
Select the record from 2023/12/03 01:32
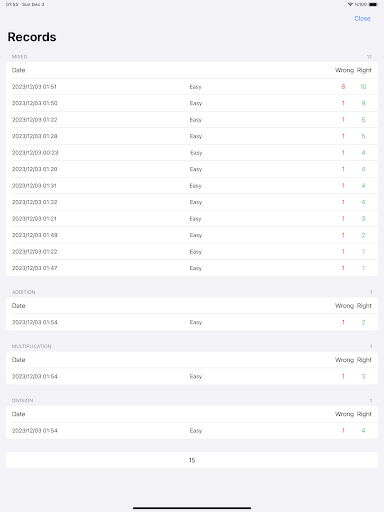pos(192,202)
